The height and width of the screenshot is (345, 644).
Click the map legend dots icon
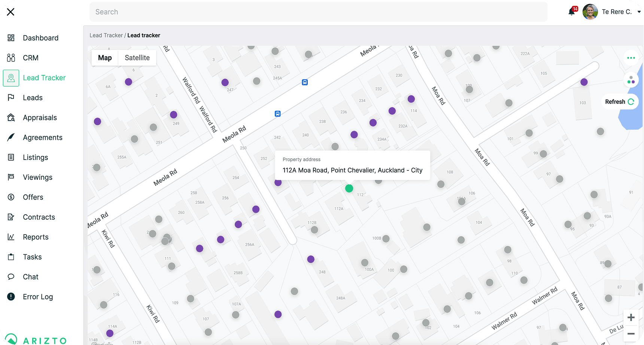631,80
